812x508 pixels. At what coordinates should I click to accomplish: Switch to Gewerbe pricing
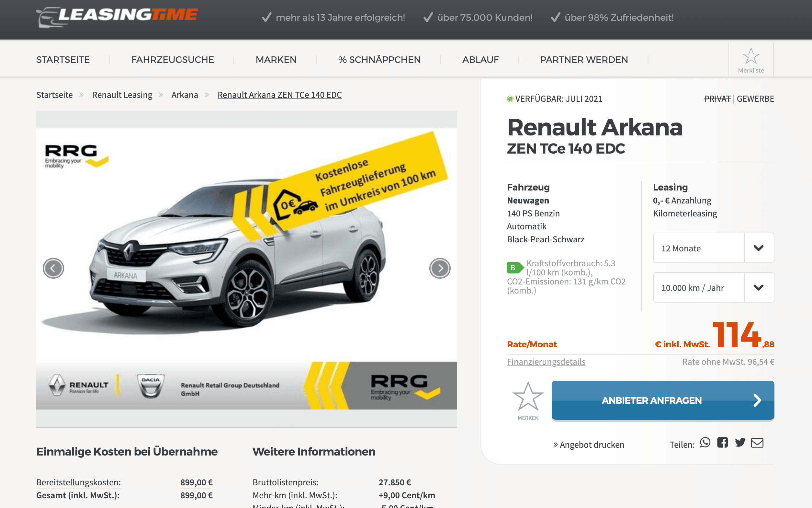click(755, 99)
